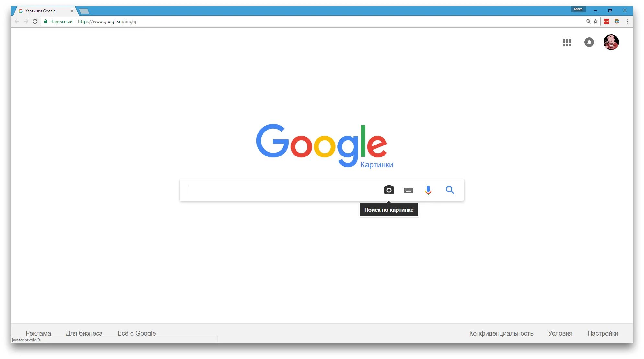Open a new tab
This screenshot has height=359, width=644.
84,11
